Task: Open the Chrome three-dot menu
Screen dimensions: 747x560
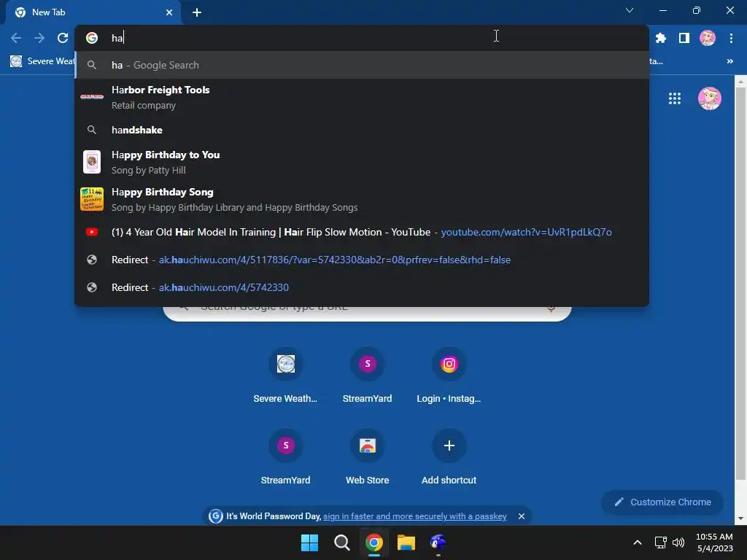Action: (731, 38)
